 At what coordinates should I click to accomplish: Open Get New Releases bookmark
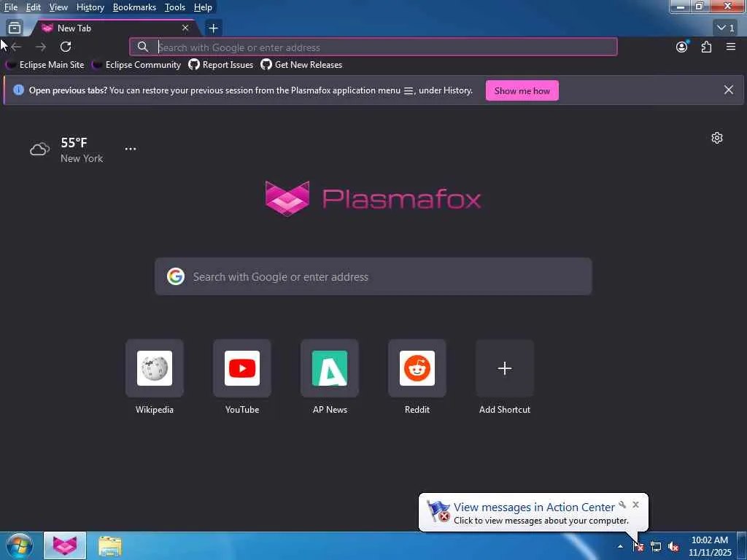pyautogui.click(x=301, y=65)
